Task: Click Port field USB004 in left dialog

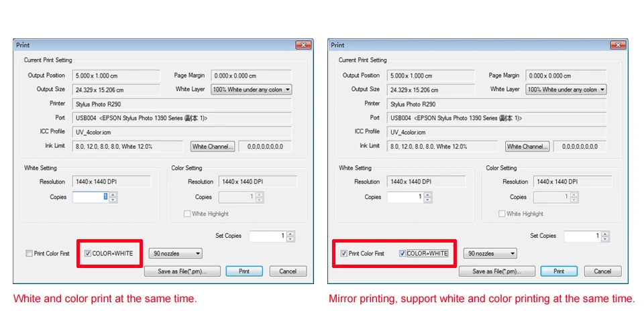Action: [x=182, y=118]
